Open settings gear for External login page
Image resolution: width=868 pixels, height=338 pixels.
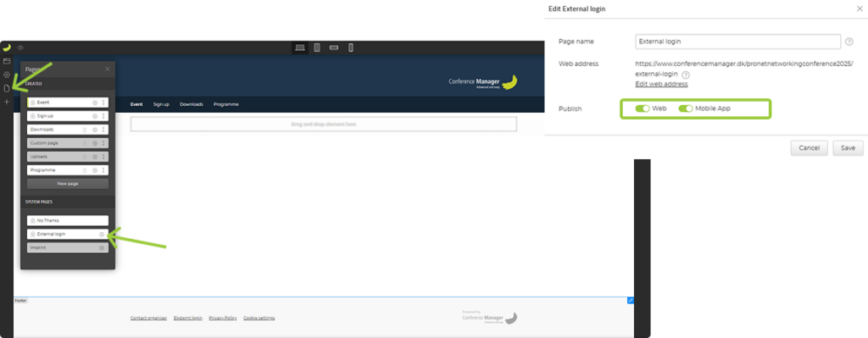102,234
